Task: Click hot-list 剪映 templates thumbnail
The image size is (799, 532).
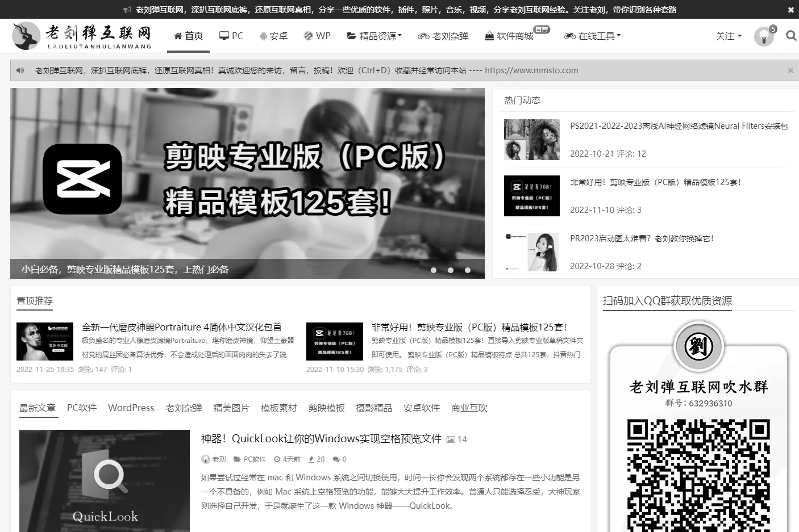Action: pyautogui.click(x=532, y=196)
